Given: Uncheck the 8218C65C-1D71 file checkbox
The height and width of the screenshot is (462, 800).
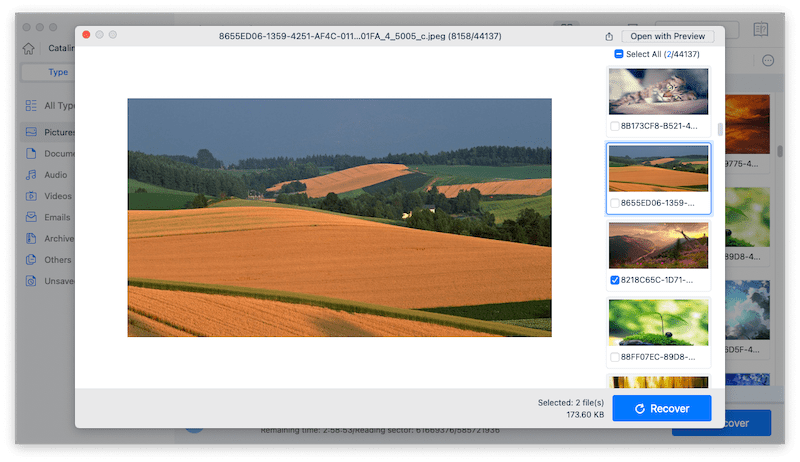Looking at the screenshot, I should pos(615,280).
